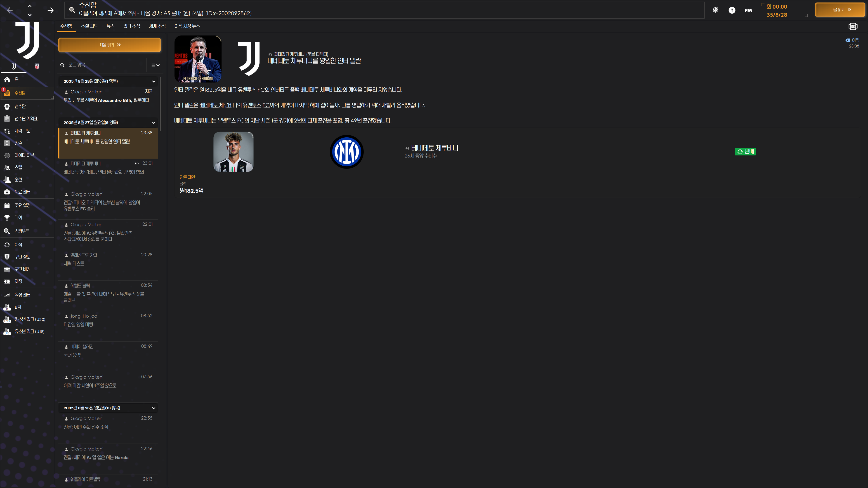Viewport: 868px width, 488px height.
Task: Click the Inter Milan club logo
Action: point(346,152)
